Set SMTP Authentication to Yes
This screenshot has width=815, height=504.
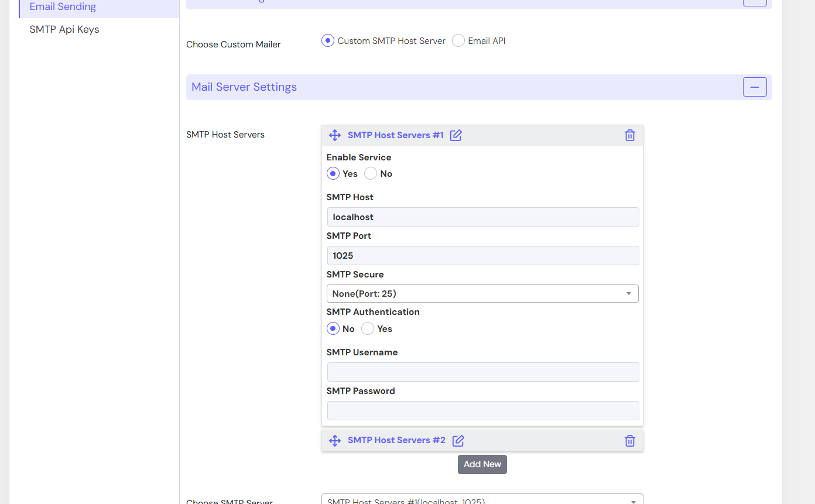coord(368,329)
